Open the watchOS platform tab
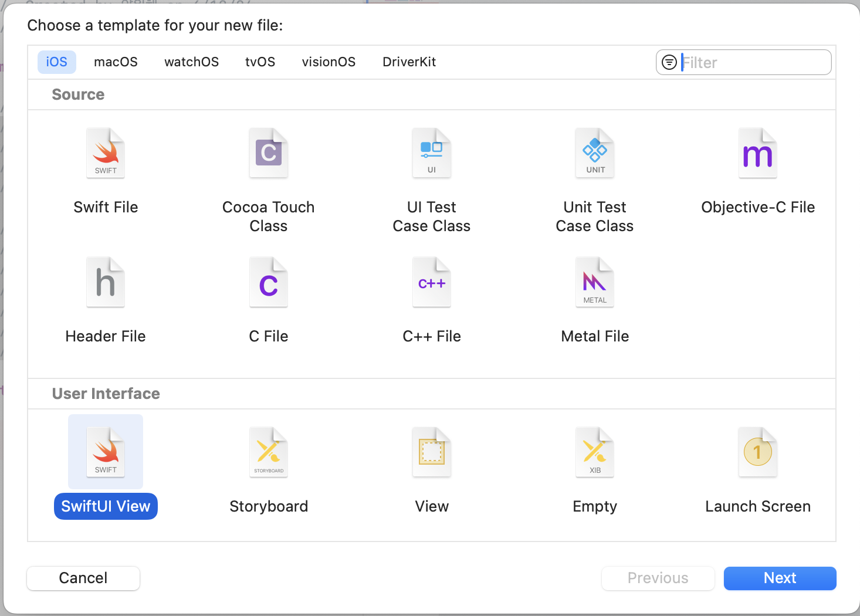 (x=191, y=62)
